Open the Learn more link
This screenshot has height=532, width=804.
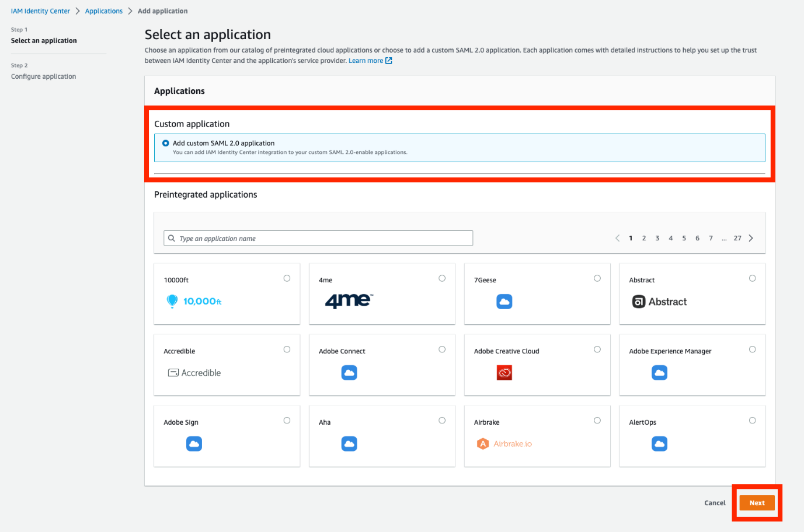366,61
